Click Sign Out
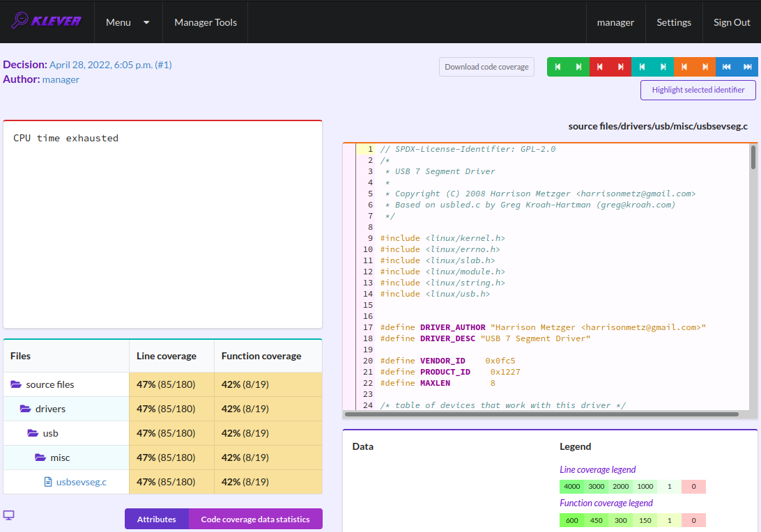Screen dimensions: 761x532 point(732,22)
